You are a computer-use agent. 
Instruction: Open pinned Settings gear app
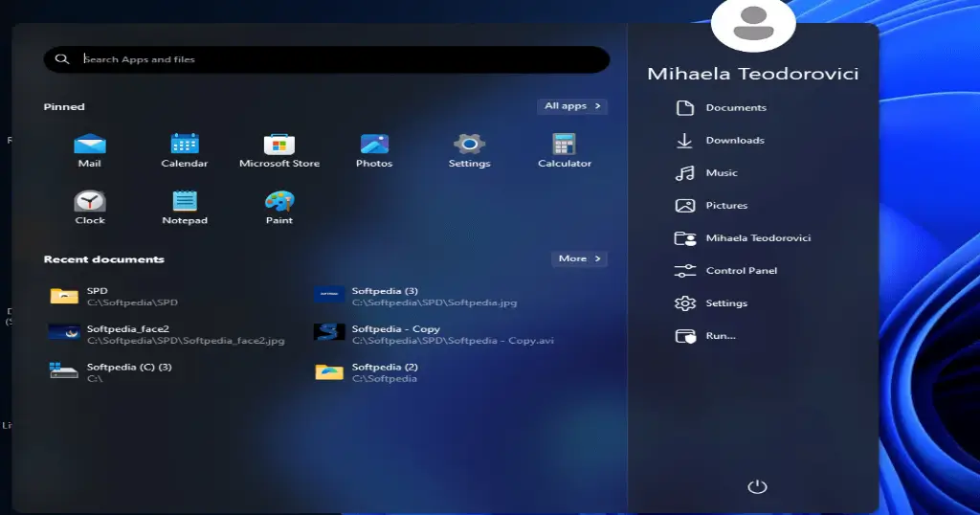pos(469,150)
